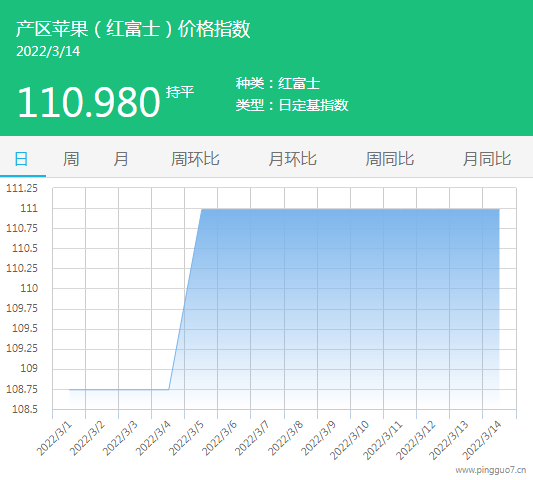Click the 2022/3/14 x-axis label
Viewport: 533px width, 480px height.
click(x=482, y=440)
